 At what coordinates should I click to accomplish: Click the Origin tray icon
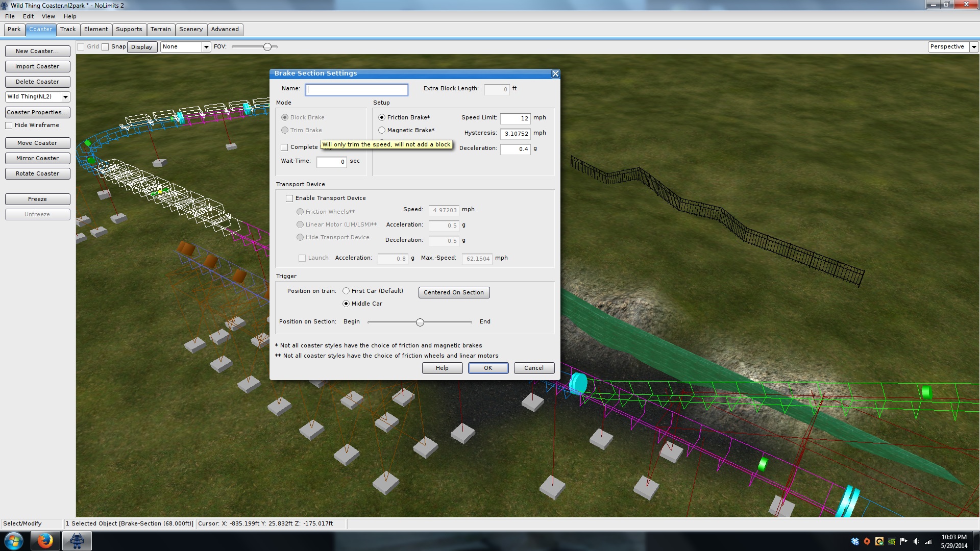click(x=867, y=541)
